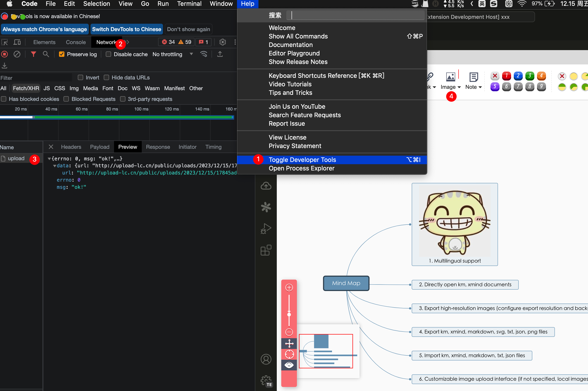Screen dimensions: 588x391
Task: Open Run and Debug sidebar icon
Action: 266,228
